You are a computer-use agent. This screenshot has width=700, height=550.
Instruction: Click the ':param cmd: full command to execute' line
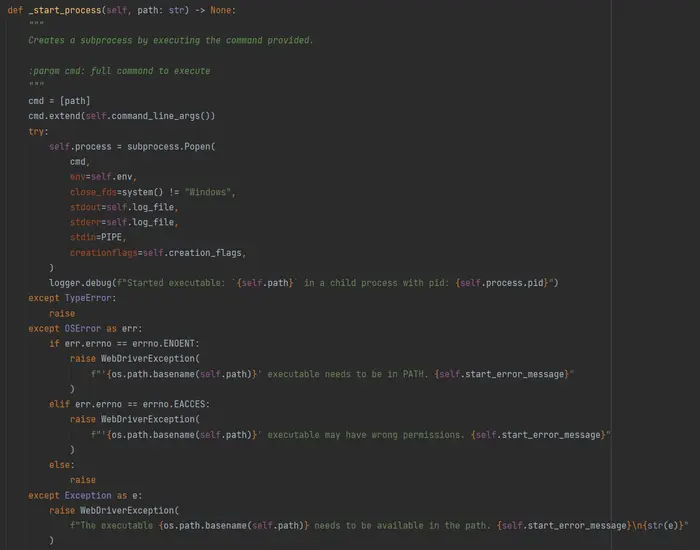click(119, 71)
